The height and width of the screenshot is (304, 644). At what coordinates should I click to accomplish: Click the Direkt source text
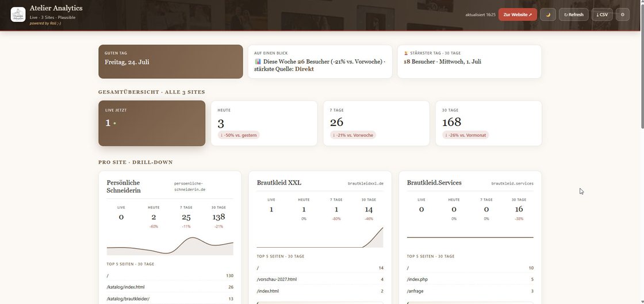[x=304, y=69]
